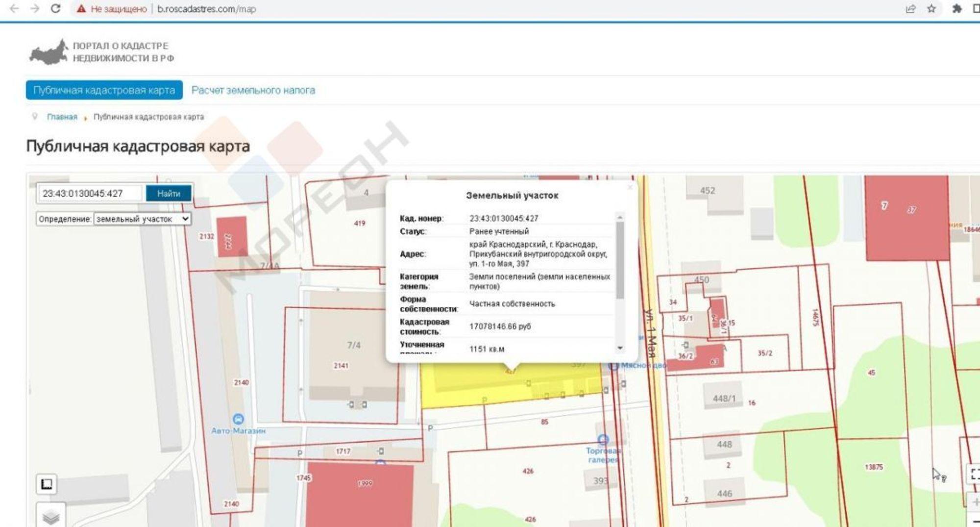Click the Авто-Магазин map marker

[238, 419]
